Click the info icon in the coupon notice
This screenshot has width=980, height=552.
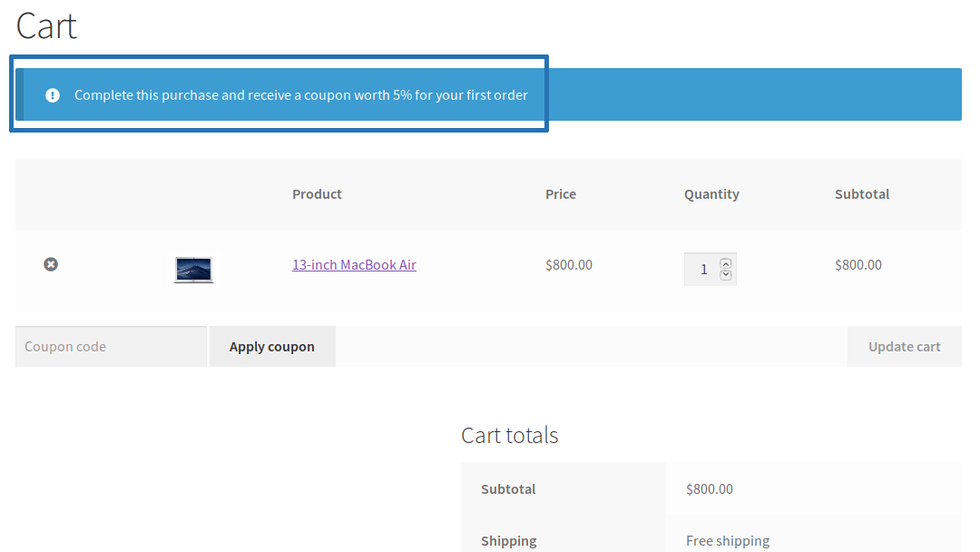pyautogui.click(x=52, y=94)
